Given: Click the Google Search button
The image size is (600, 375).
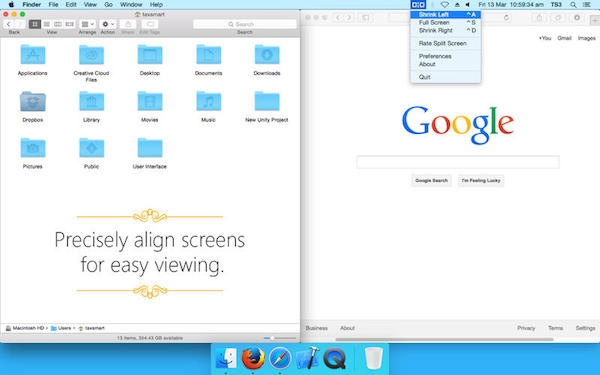Looking at the screenshot, I should (x=431, y=180).
